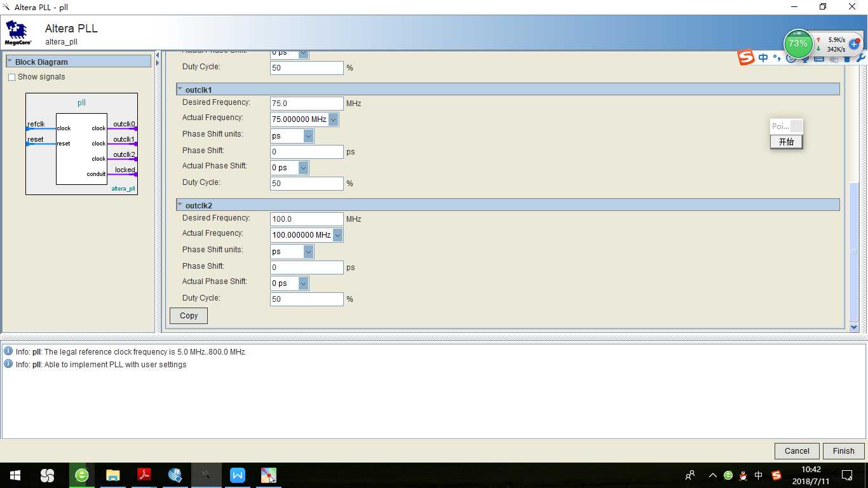This screenshot has width=868, height=488.
Task: Open WPS Writer from taskbar
Action: [x=238, y=475]
